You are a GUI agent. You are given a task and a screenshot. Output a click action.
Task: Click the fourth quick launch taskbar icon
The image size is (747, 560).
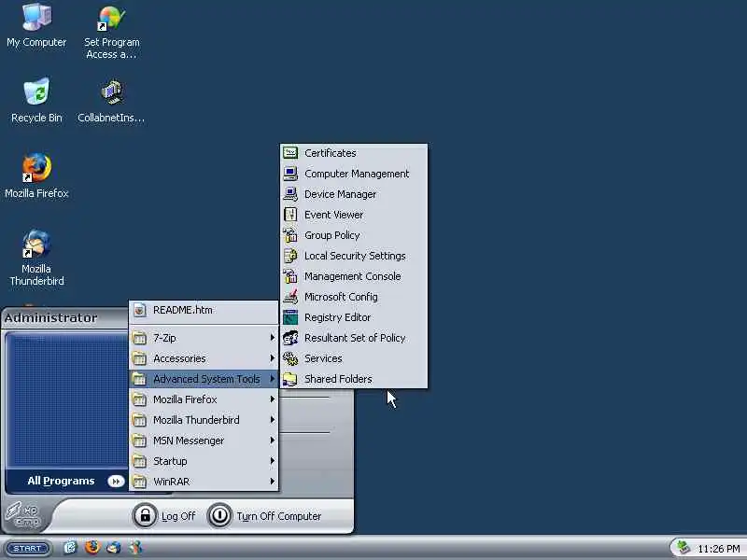tap(135, 548)
